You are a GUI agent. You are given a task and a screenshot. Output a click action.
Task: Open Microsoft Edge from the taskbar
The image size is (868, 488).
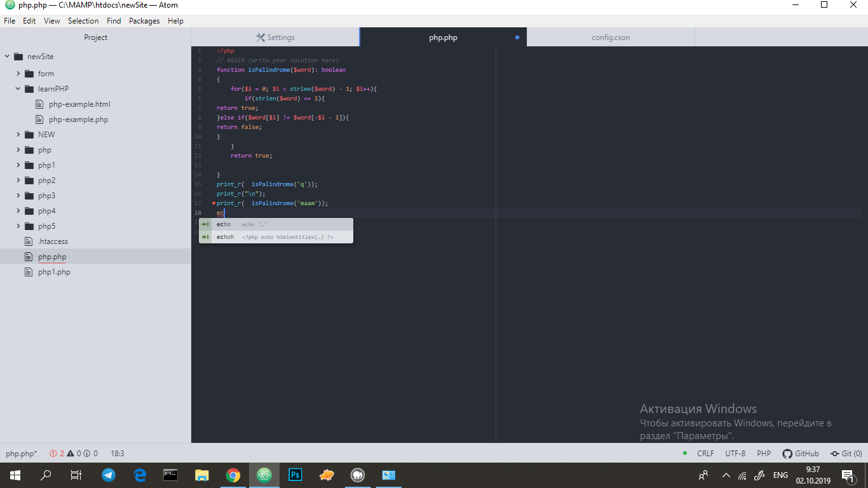[140, 475]
